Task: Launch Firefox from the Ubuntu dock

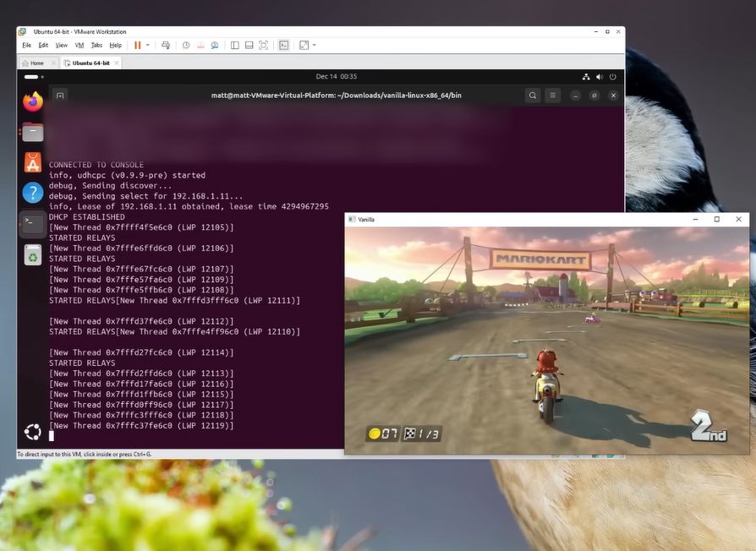Action: [33, 102]
